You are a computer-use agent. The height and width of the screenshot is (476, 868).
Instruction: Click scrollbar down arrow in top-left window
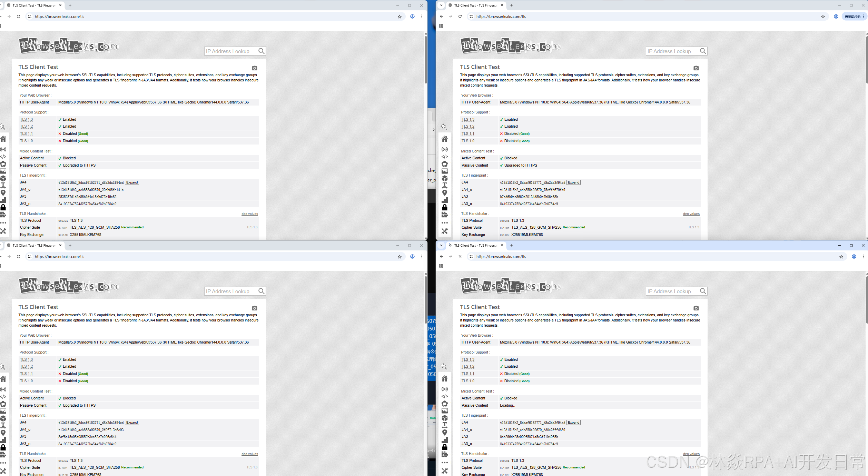(426, 238)
